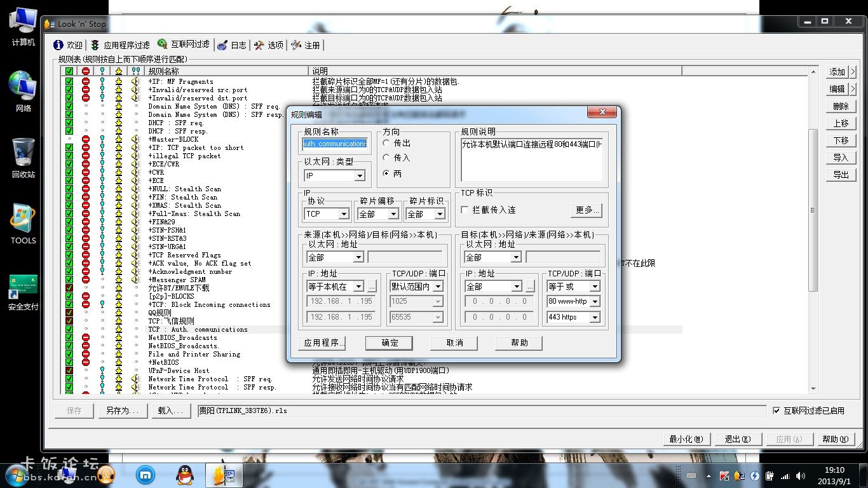
Task: Open the 默认范围内 port dropdown
Action: 438,287
